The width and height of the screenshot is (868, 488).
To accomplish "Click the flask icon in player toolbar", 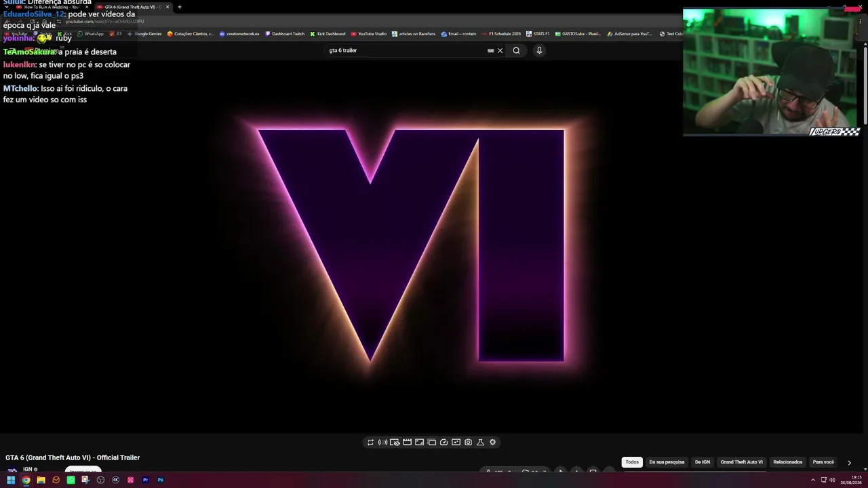I will [x=480, y=443].
